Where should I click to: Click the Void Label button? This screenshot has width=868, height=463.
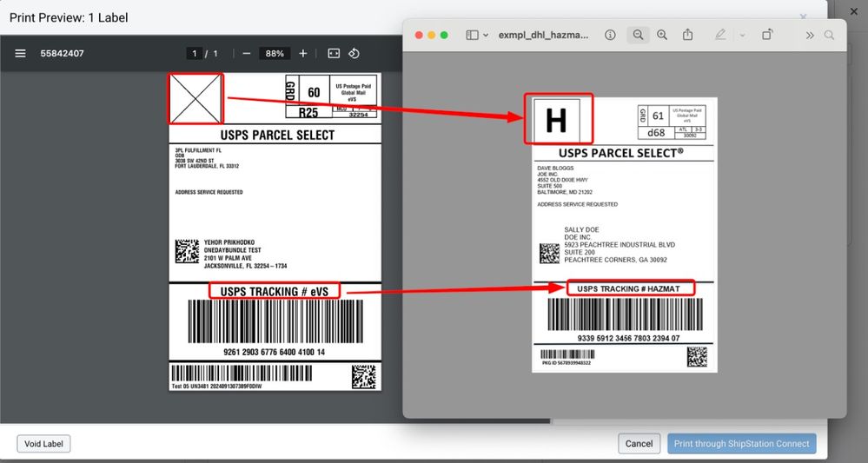coord(43,444)
